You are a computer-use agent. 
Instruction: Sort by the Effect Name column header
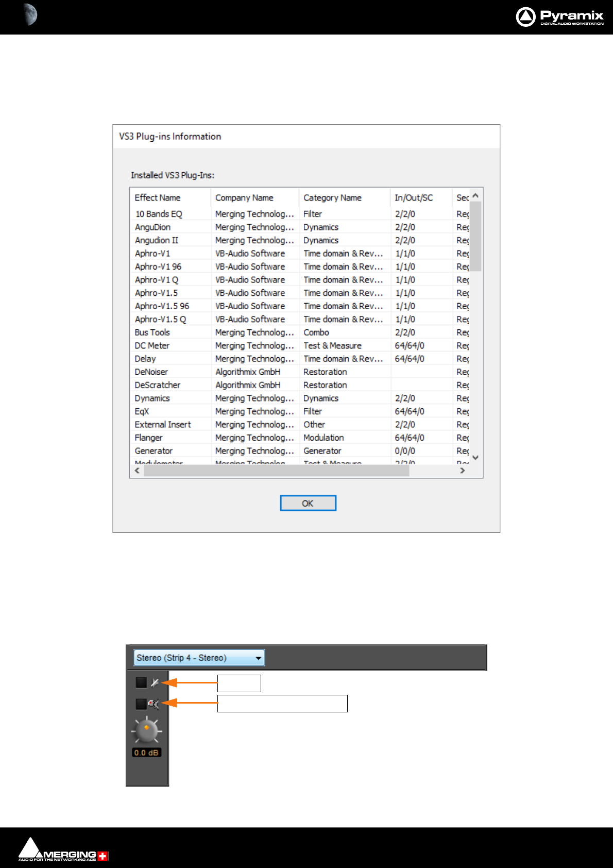click(x=170, y=197)
